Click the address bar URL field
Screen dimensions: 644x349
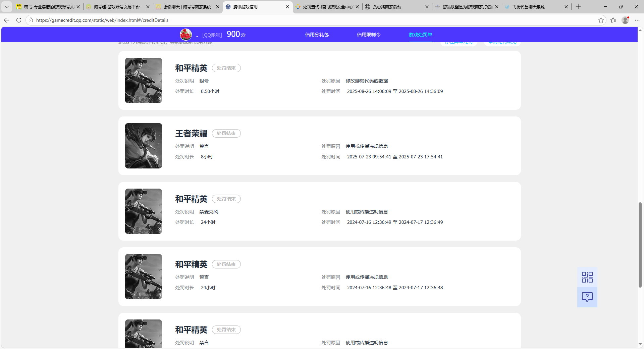click(x=302, y=20)
